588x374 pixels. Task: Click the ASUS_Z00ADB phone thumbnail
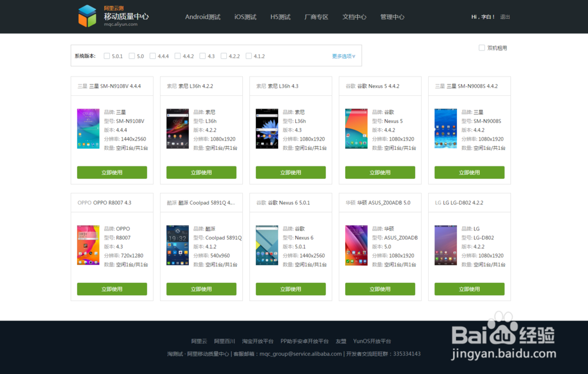(x=356, y=245)
